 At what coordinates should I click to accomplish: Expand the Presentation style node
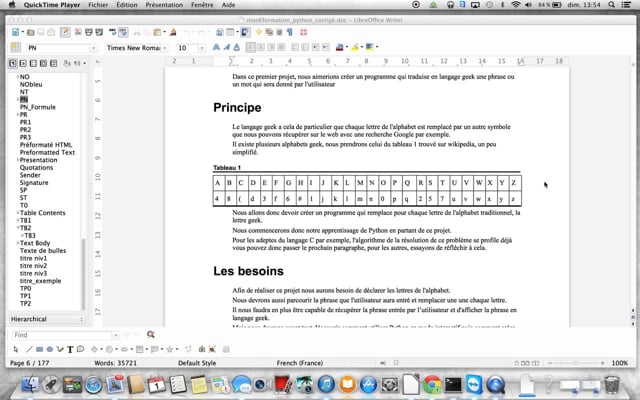coord(18,160)
